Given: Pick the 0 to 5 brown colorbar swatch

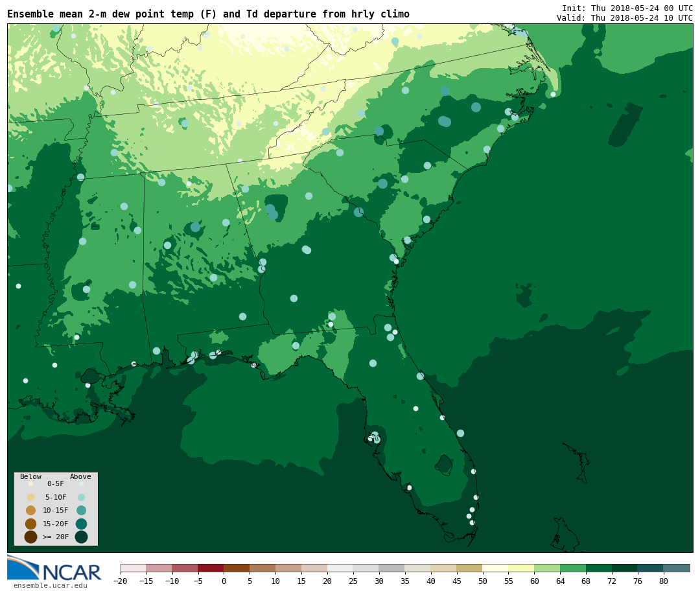Looking at the screenshot, I should click(237, 568).
